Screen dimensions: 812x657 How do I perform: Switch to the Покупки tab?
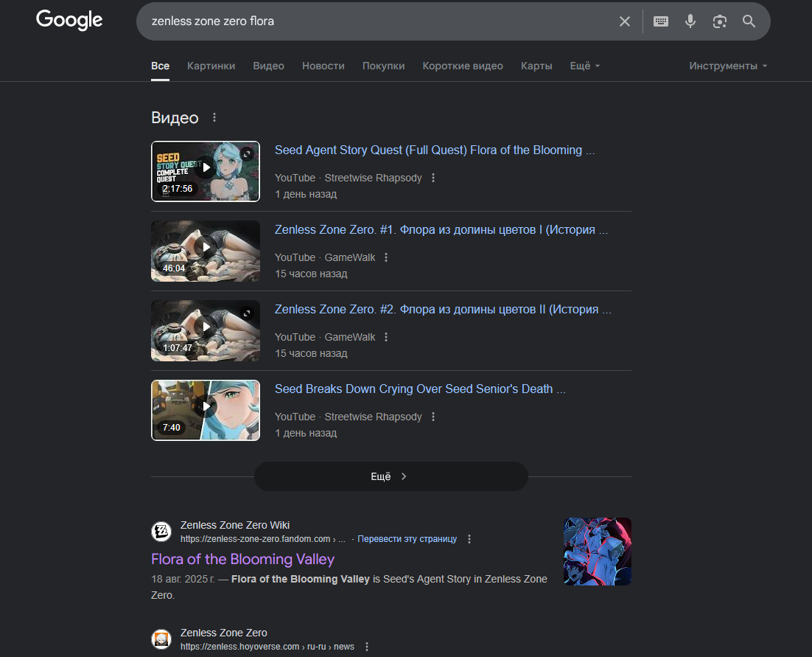click(x=383, y=66)
